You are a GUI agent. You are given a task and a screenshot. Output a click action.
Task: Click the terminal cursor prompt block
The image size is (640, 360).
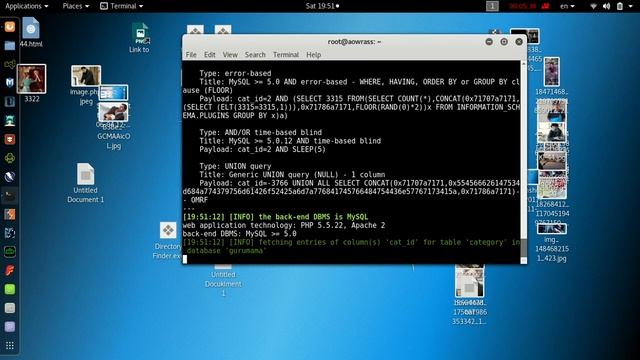185,259
